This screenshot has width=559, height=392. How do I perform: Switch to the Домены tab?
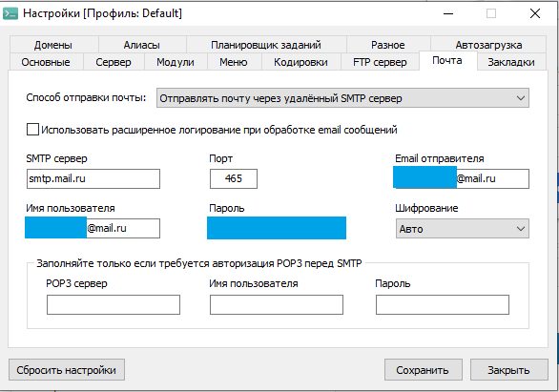[x=53, y=45]
